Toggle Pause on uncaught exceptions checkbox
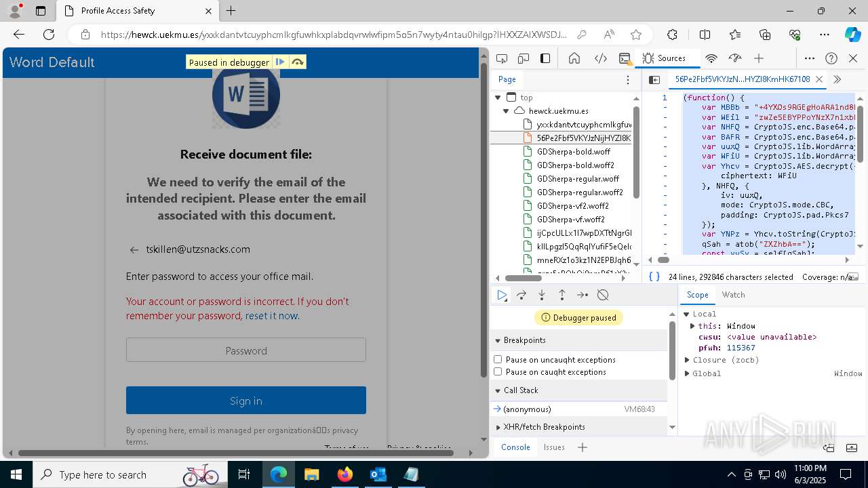This screenshot has width=868, height=488. tap(498, 359)
